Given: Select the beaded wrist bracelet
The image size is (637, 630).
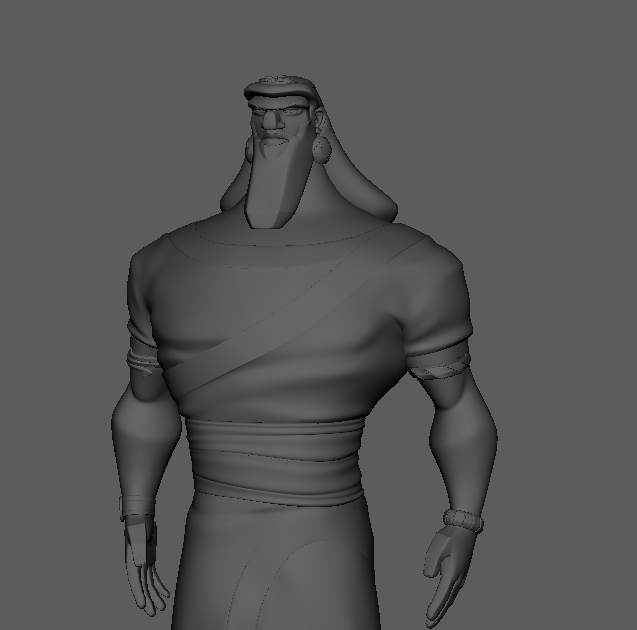Looking at the screenshot, I should coord(463,521).
